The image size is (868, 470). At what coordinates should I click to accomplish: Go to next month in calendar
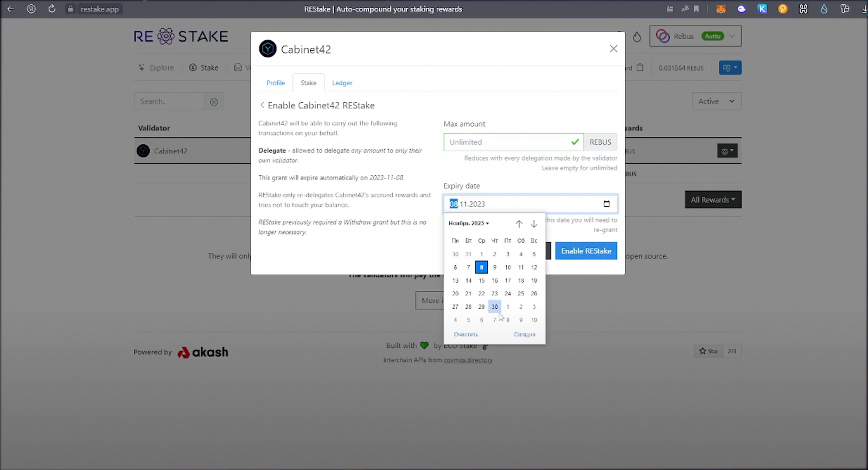[534, 224]
